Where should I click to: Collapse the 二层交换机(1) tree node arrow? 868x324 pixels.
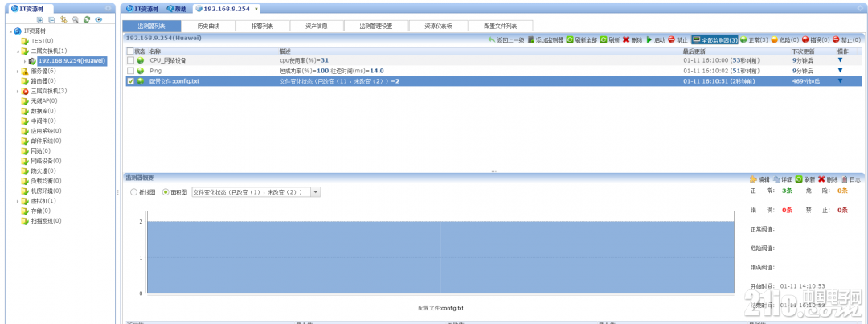click(18, 51)
